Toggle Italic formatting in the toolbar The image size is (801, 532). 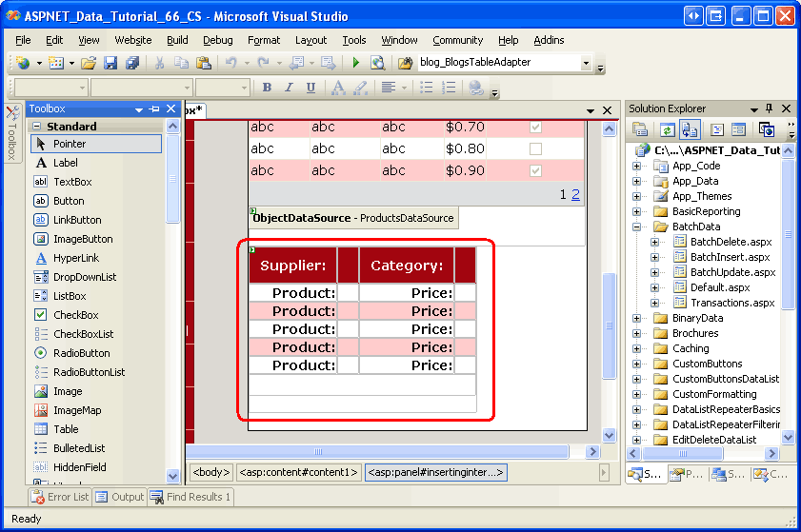(x=289, y=88)
